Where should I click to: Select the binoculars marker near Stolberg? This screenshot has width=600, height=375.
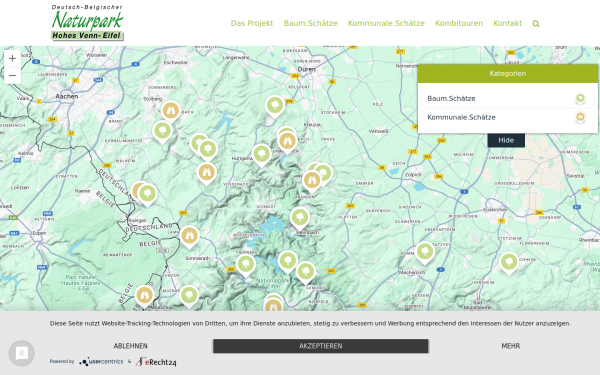pyautogui.click(x=171, y=111)
